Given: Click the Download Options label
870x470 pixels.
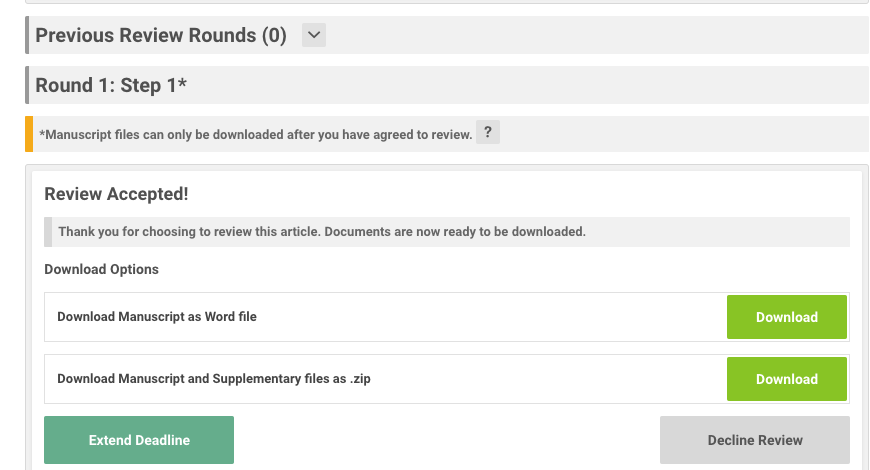Looking at the screenshot, I should pyautogui.click(x=101, y=269).
